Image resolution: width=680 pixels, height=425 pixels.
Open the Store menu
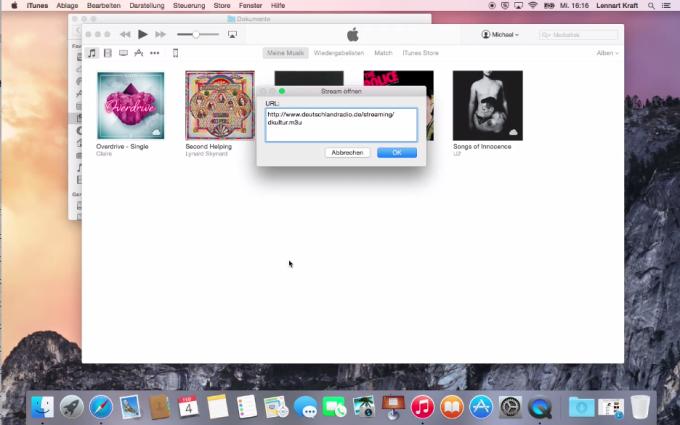[x=222, y=6]
